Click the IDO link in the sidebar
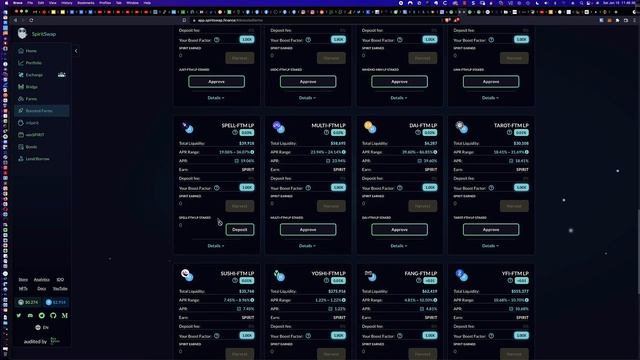The width and height of the screenshot is (640, 360). 60,280
